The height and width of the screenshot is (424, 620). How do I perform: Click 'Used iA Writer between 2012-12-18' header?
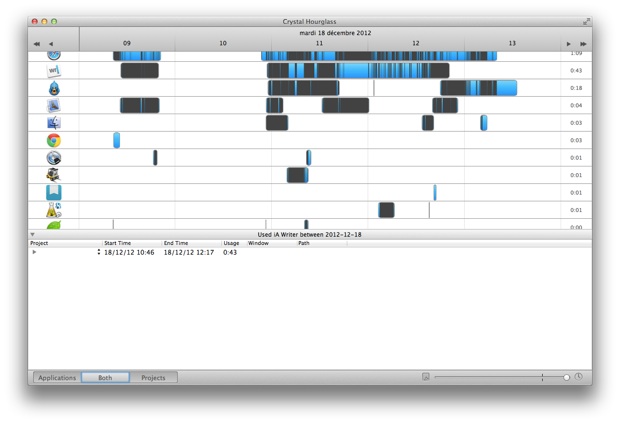pyautogui.click(x=310, y=235)
